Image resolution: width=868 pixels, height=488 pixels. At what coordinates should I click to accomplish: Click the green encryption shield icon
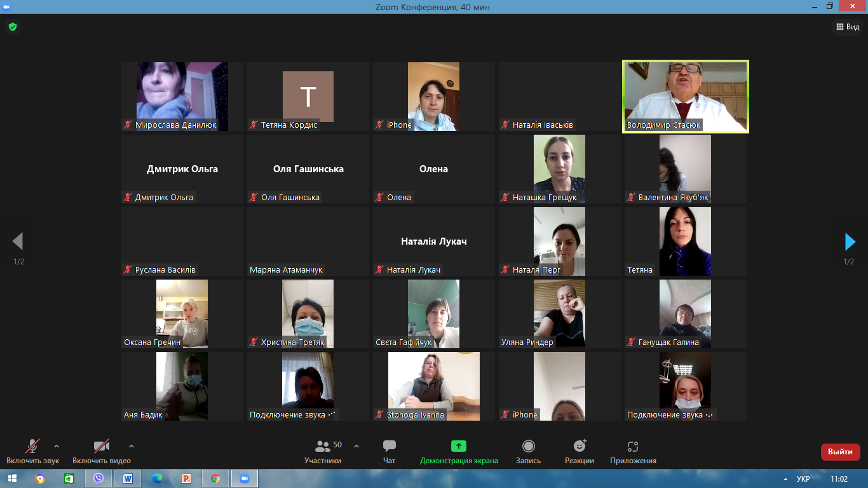point(12,27)
